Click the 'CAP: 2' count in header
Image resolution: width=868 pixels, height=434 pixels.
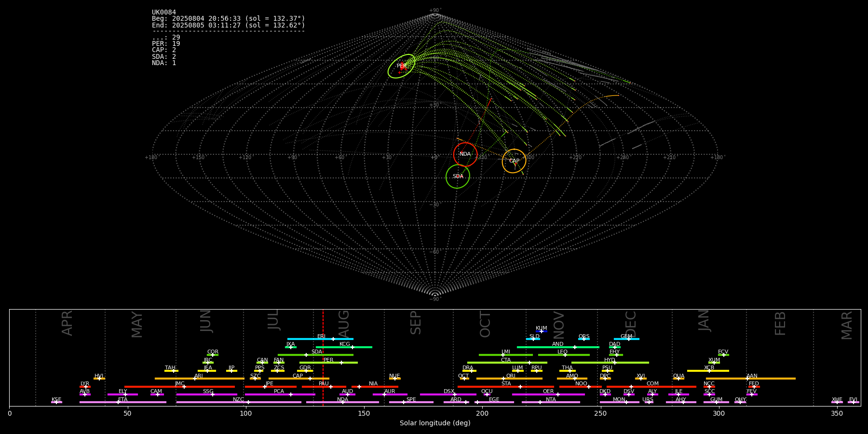pyautogui.click(x=164, y=50)
